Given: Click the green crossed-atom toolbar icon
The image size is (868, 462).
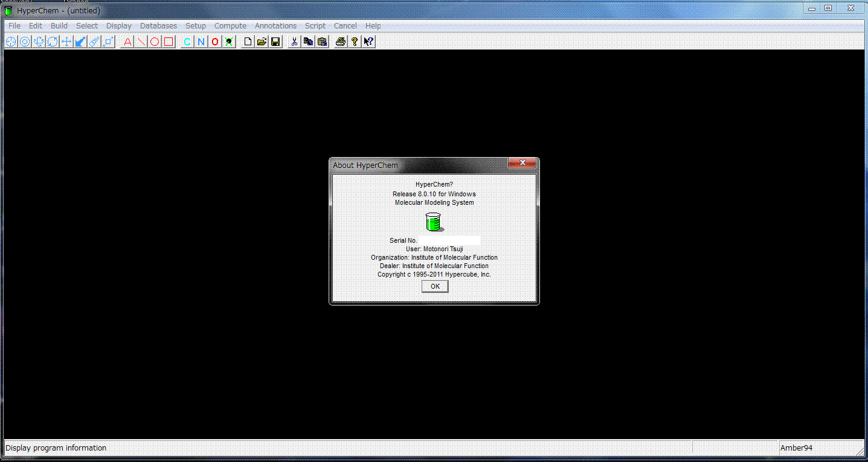Looking at the screenshot, I should (x=229, y=42).
